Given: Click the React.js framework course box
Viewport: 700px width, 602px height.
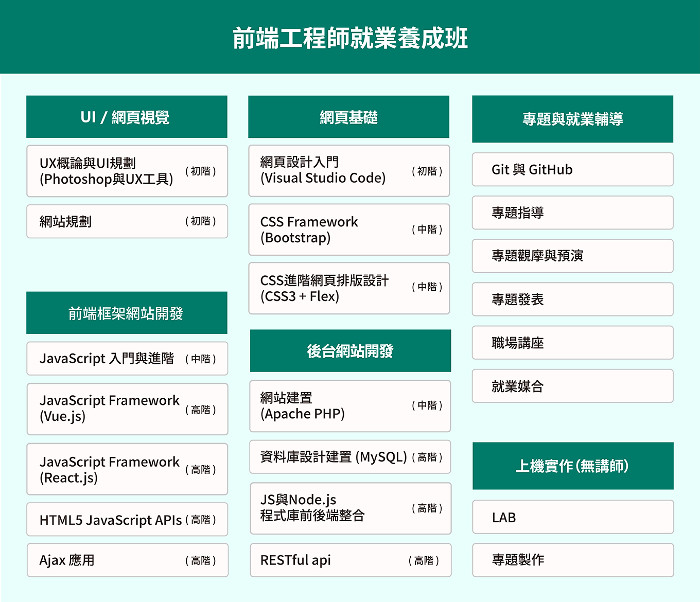Looking at the screenshot, I should point(127,469).
